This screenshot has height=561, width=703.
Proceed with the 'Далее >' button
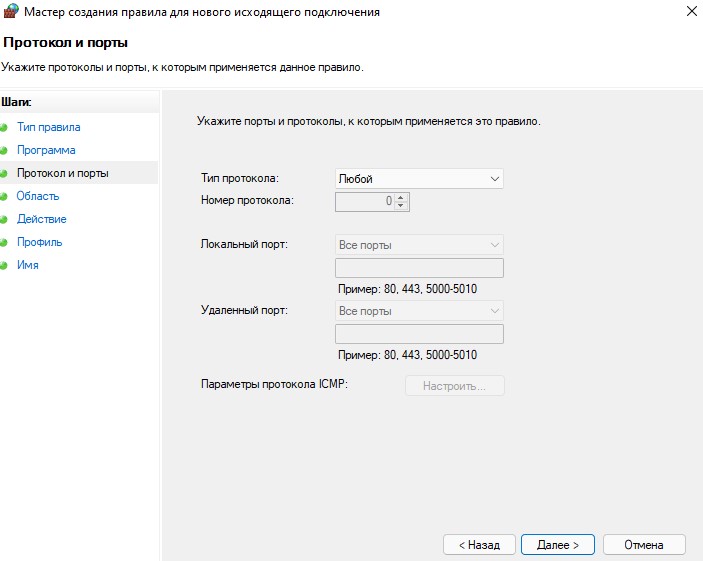pyautogui.click(x=558, y=545)
